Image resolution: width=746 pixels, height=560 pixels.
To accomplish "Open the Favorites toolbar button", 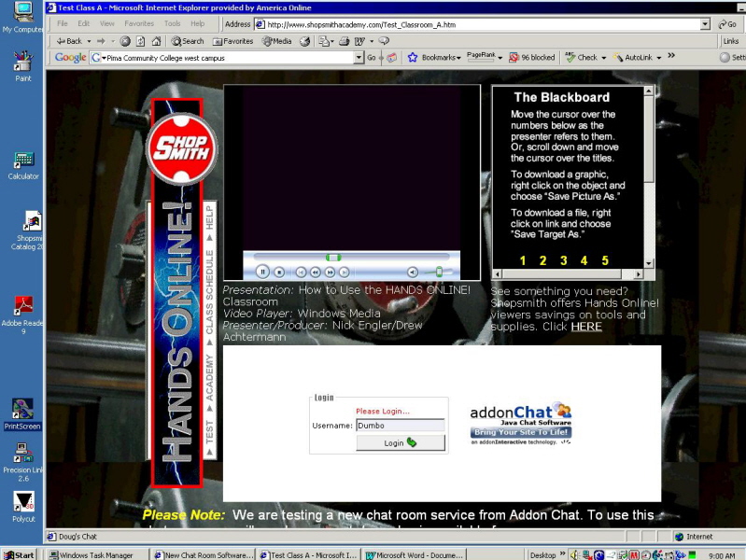I will 233,41.
